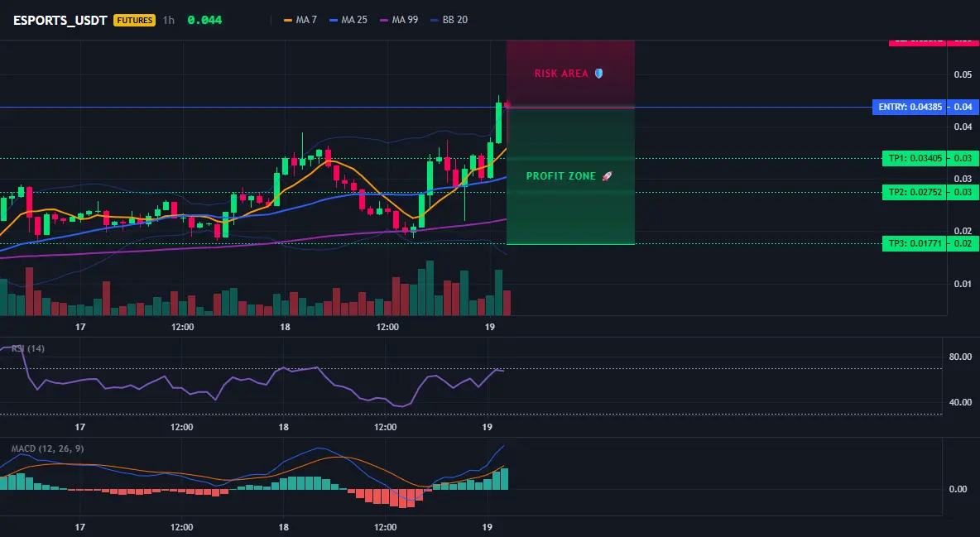
Task: Click the 0.05 price axis label
Action: [963, 74]
